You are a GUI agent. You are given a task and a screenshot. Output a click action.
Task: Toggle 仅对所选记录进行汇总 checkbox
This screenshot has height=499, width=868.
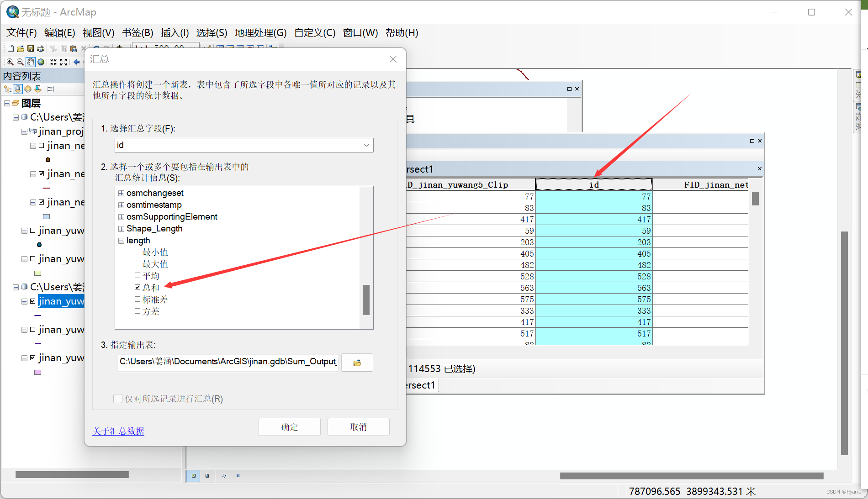click(118, 399)
